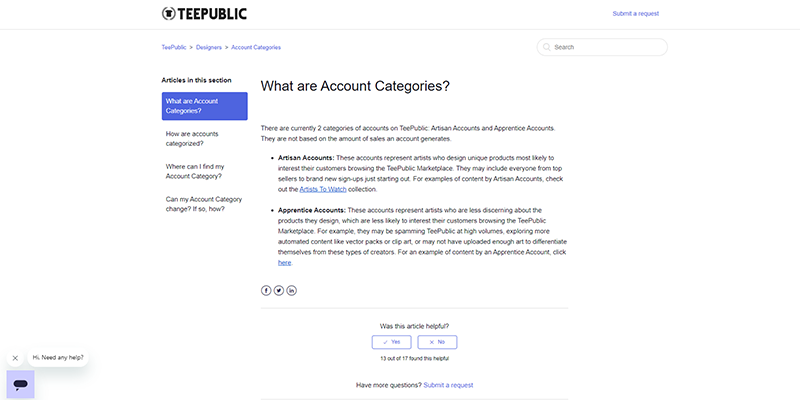
Task: Click the search input field
Action: pyautogui.click(x=606, y=47)
